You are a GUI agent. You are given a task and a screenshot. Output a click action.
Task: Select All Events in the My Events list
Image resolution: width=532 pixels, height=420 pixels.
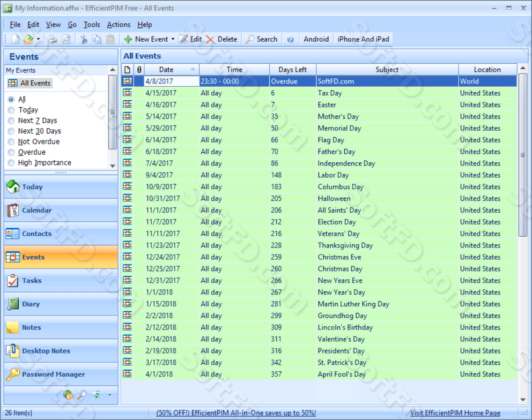(30, 83)
